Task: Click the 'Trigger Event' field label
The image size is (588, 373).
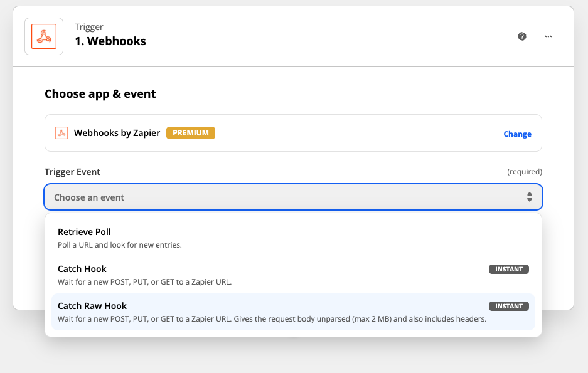Action: click(x=72, y=172)
